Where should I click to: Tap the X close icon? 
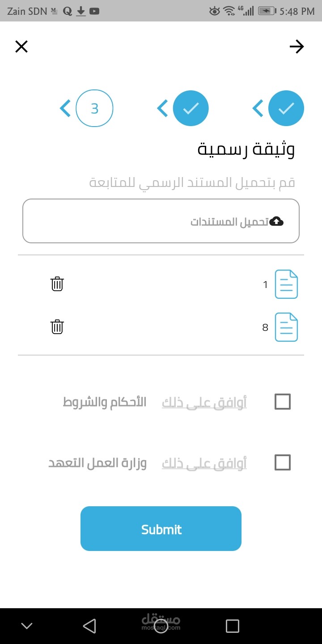(x=21, y=47)
